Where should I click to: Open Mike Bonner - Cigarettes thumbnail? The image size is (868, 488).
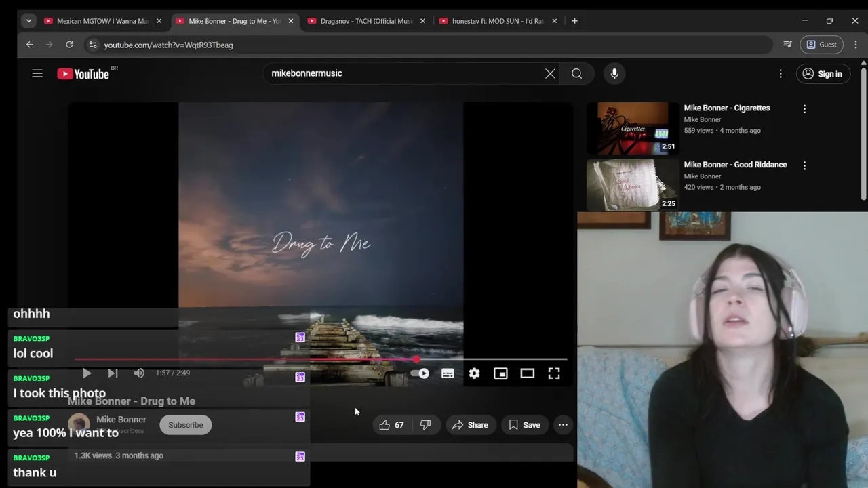pos(632,127)
